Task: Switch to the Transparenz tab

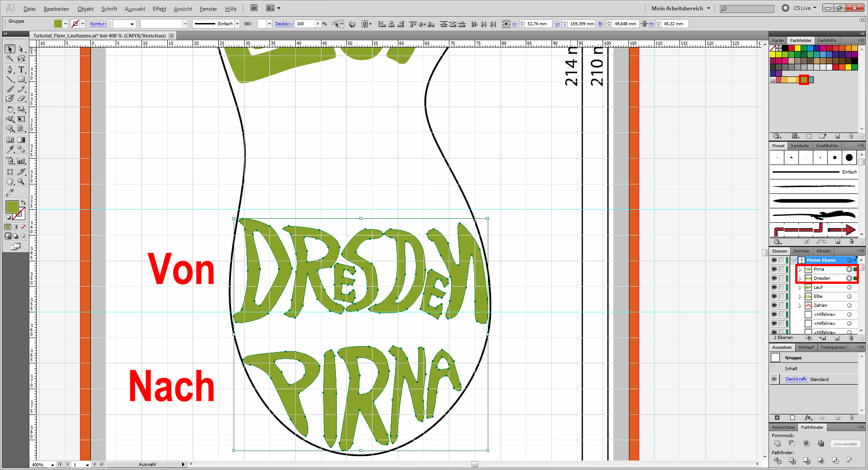Action: click(x=833, y=348)
